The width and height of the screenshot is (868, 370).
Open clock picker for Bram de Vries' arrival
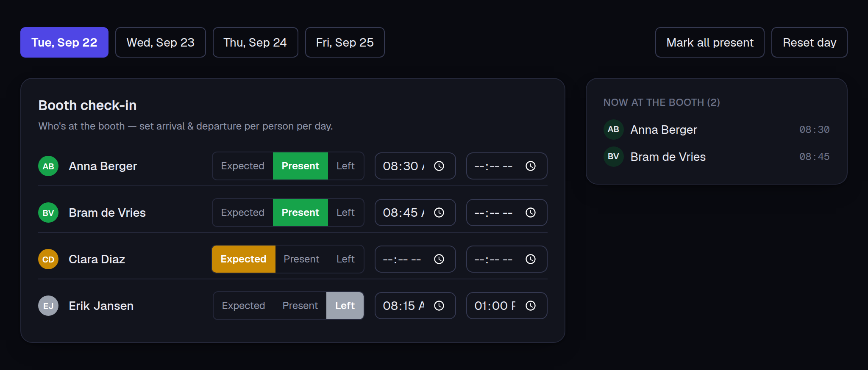pyautogui.click(x=439, y=213)
